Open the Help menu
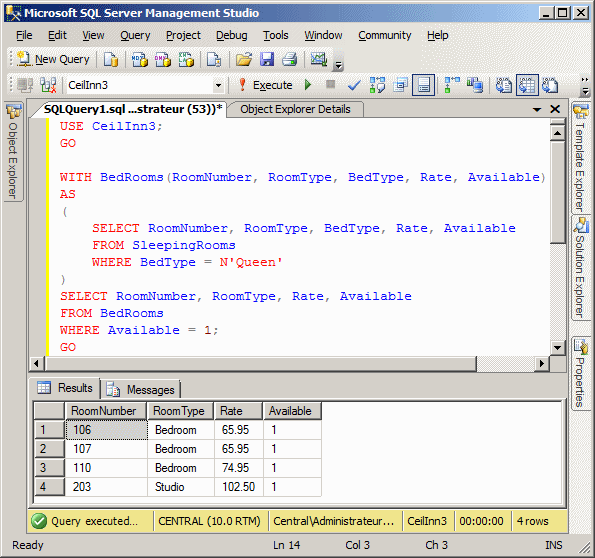This screenshot has height=558, width=595. point(438,35)
